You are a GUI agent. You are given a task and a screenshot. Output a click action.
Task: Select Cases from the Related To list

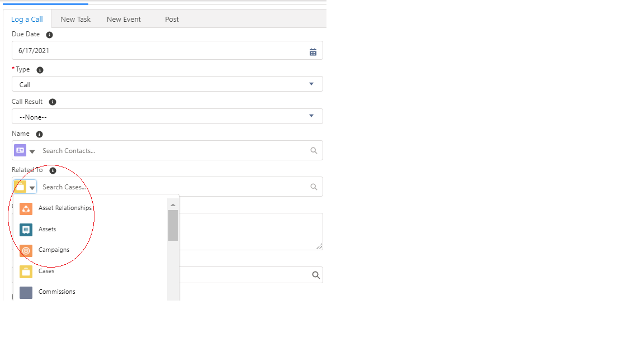[46, 271]
